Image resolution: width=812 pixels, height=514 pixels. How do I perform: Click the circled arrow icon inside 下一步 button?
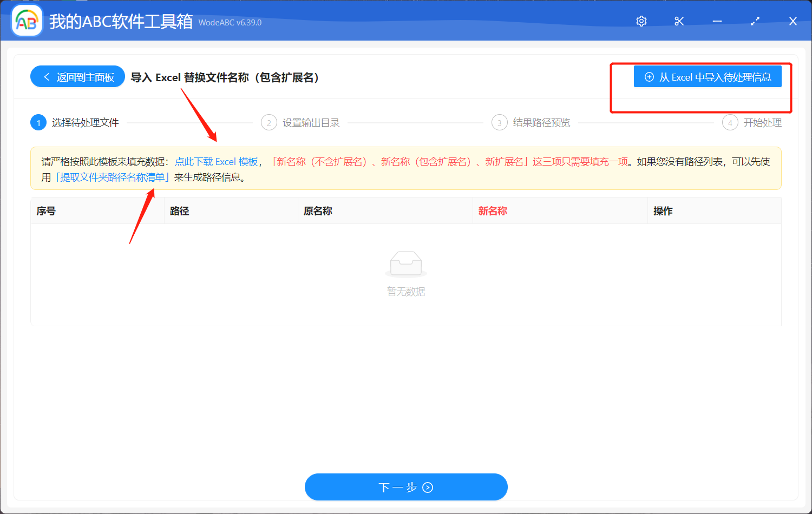[x=428, y=487]
